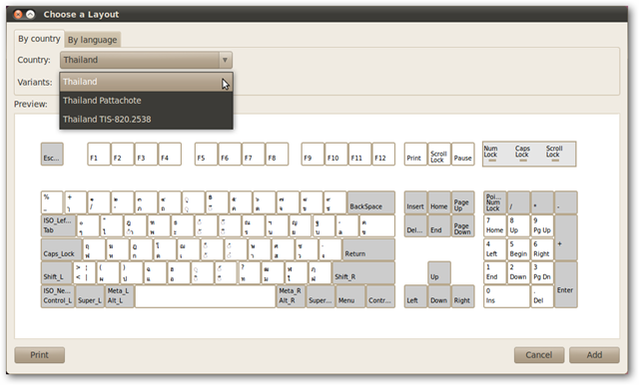The height and width of the screenshot is (385, 639).
Task: Click the F9 key in preview
Action: pos(313,154)
